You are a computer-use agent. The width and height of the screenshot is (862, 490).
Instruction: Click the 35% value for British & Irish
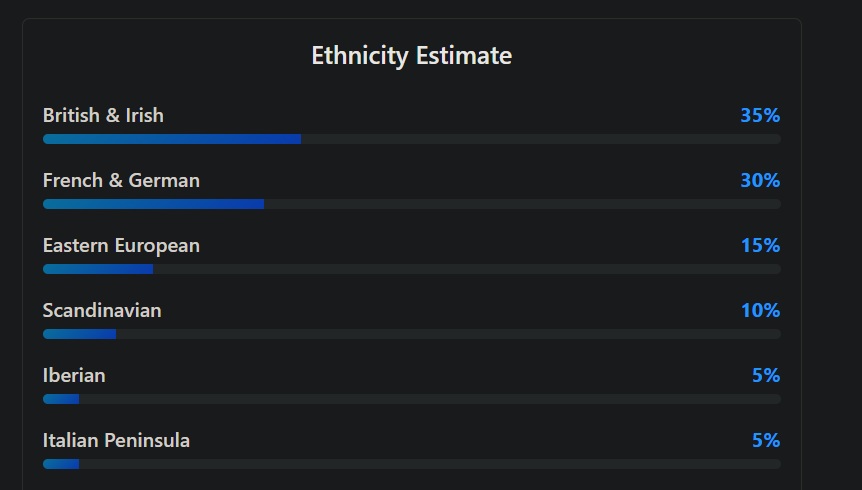tap(760, 115)
